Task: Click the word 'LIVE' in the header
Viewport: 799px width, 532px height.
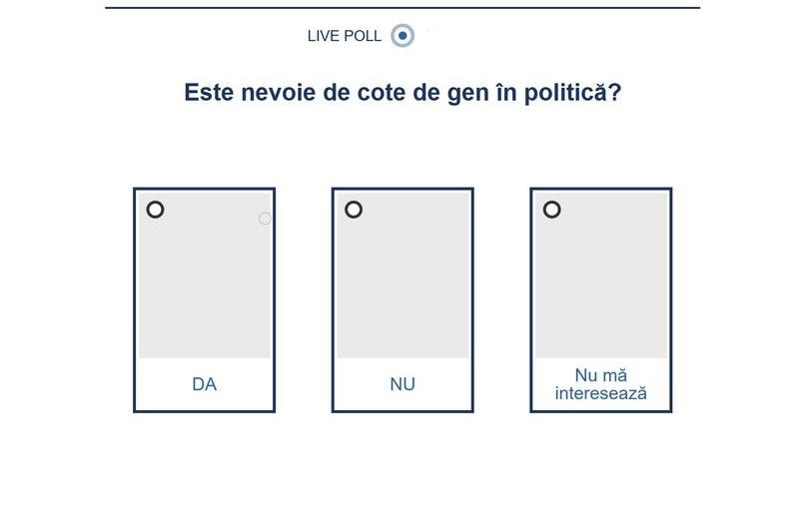Action: tap(324, 36)
